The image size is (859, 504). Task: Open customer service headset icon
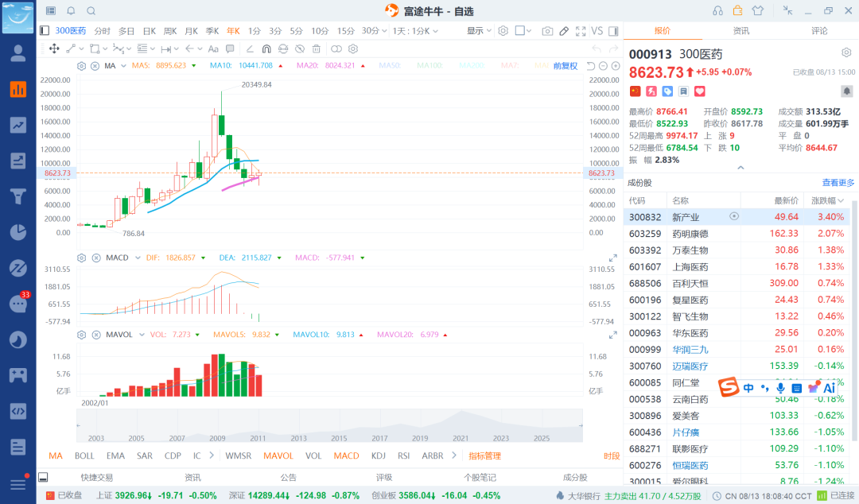(717, 11)
